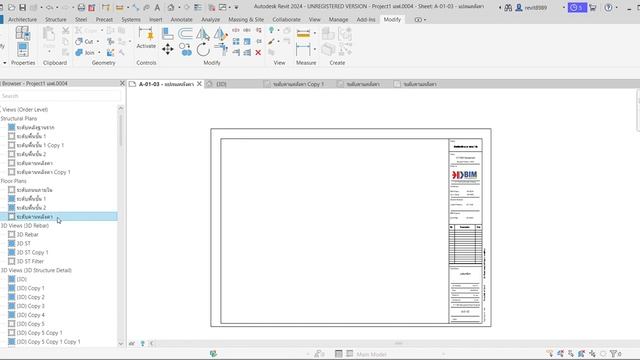The image size is (640, 360).
Task: Open the Cut geometry dropdown arrow
Action: 98,42
